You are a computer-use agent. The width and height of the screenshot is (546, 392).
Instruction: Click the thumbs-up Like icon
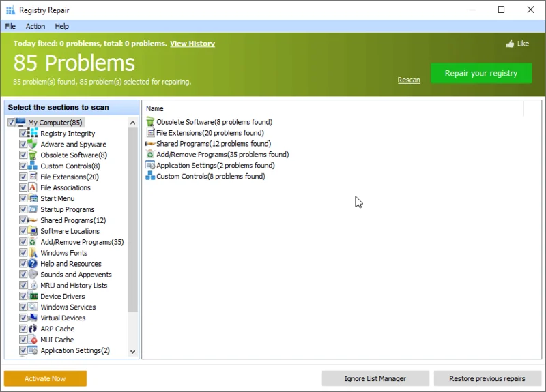[x=510, y=44]
